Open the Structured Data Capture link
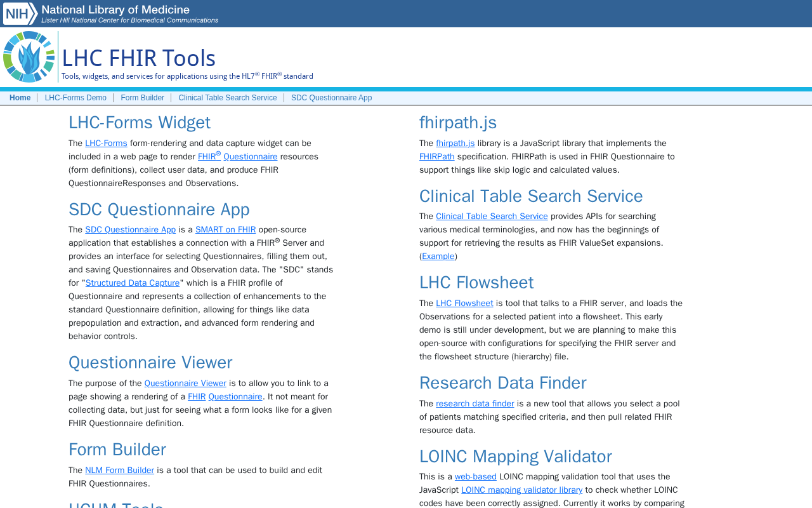 point(133,283)
